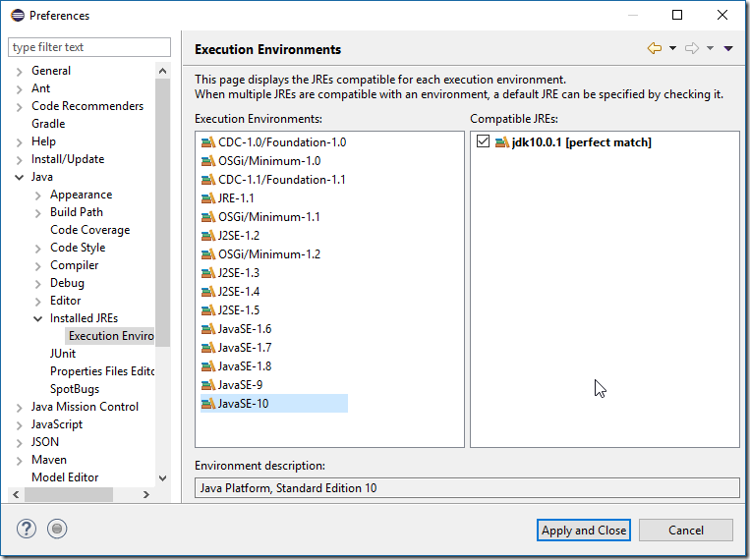Open the forward history dropdown arrow
750x560 pixels.
711,48
